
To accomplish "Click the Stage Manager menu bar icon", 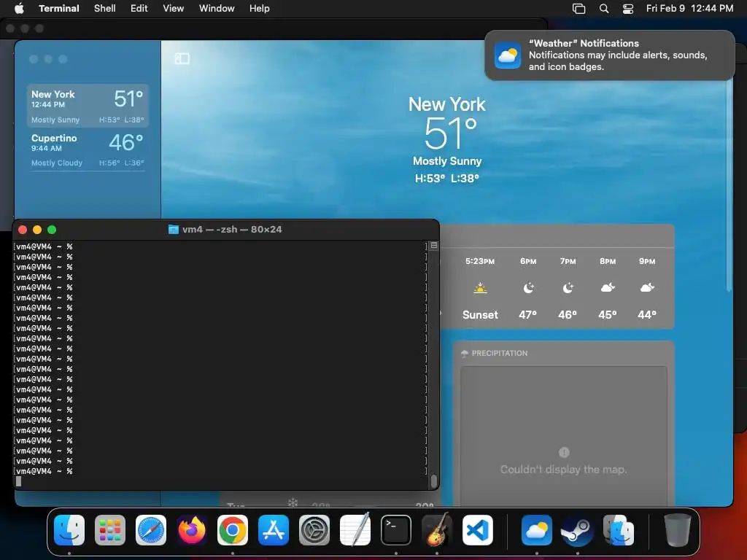I will pos(578,8).
